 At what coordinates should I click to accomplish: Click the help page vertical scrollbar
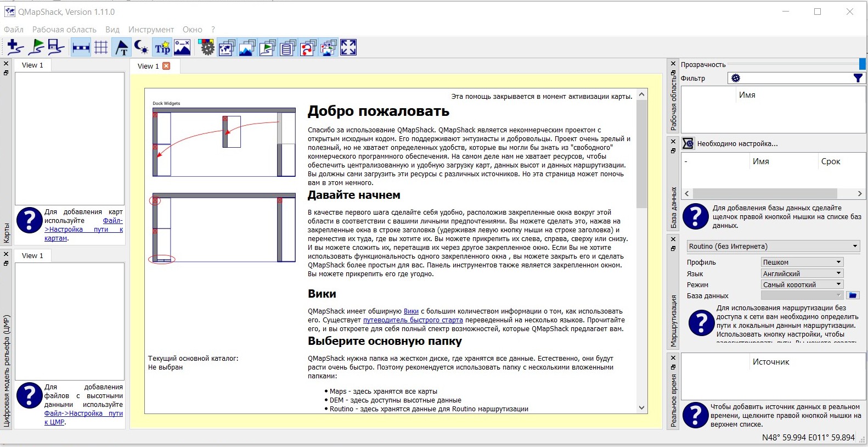(641, 251)
